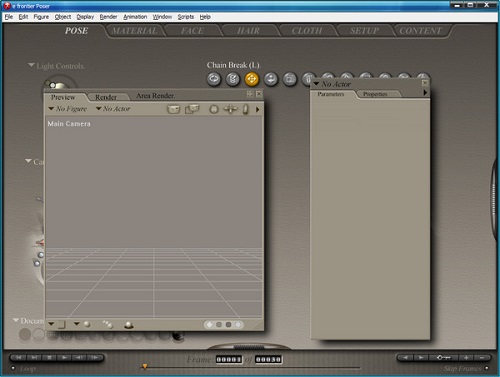The image size is (500, 377).
Task: Toggle the Skip Frames option
Action: point(487,368)
